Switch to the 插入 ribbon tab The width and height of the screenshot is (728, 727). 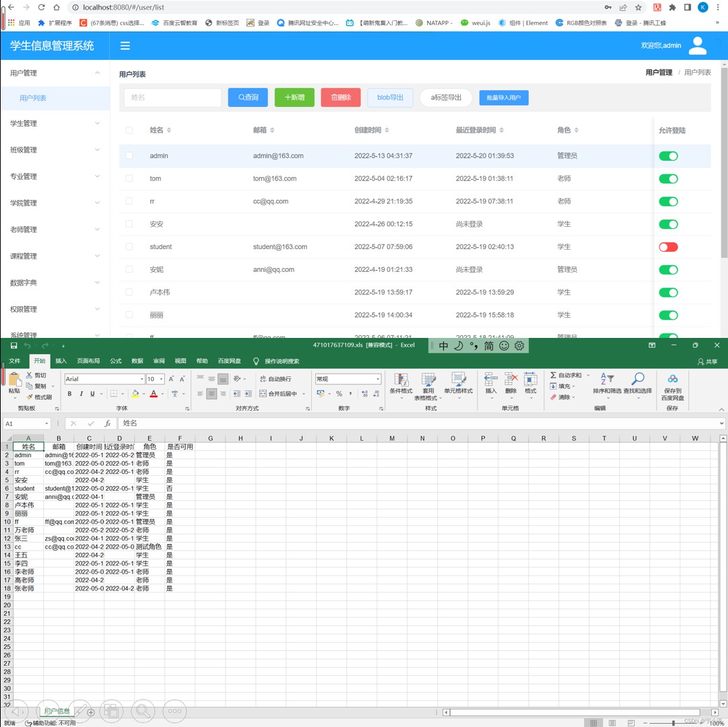pyautogui.click(x=61, y=361)
